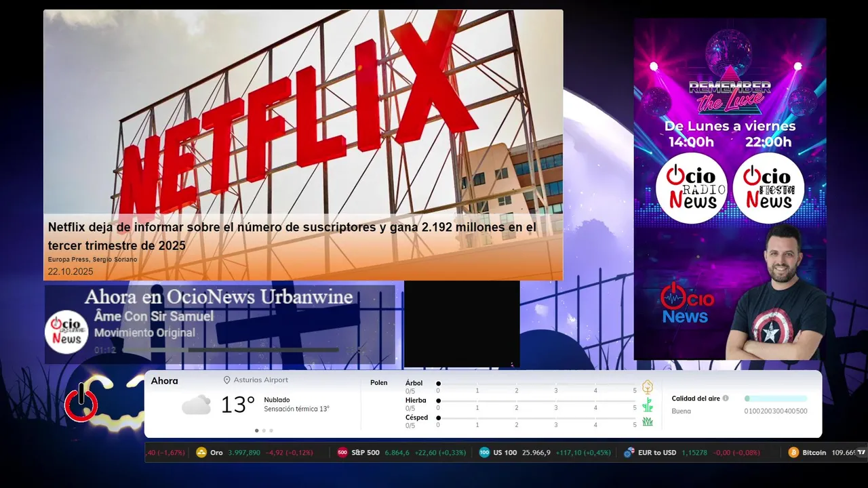This screenshot has width=868, height=488.
Task: Click the black video box beside the player
Action: tap(462, 324)
